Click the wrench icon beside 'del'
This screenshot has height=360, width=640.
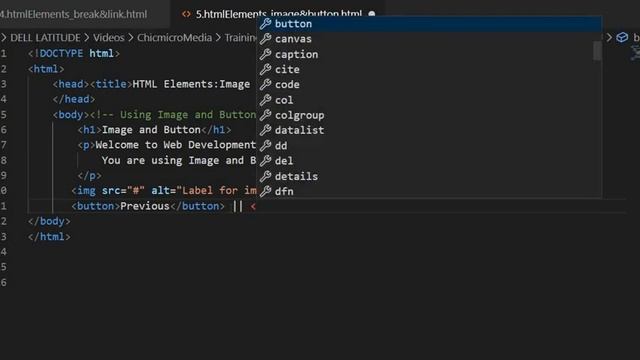click(266, 161)
